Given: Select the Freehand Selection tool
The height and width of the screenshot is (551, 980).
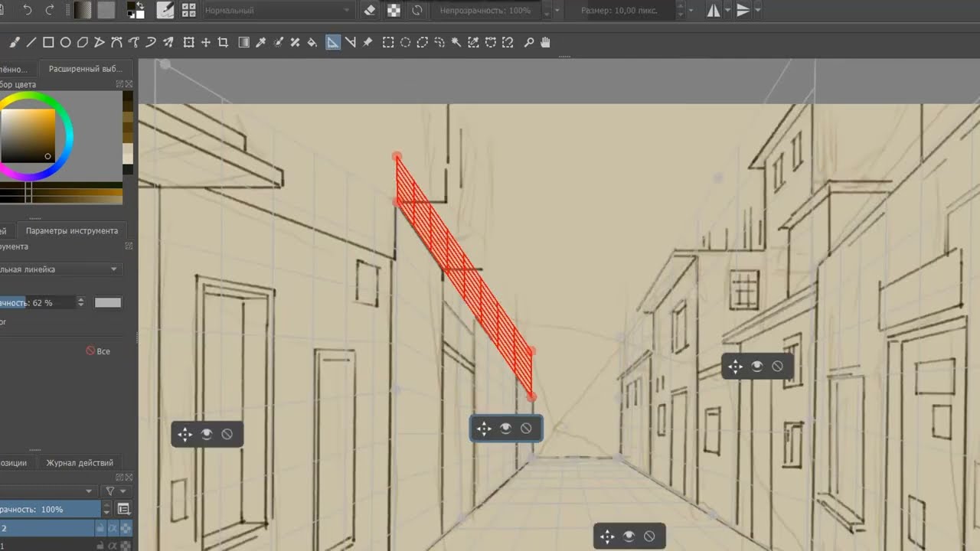Looking at the screenshot, I should tap(439, 43).
